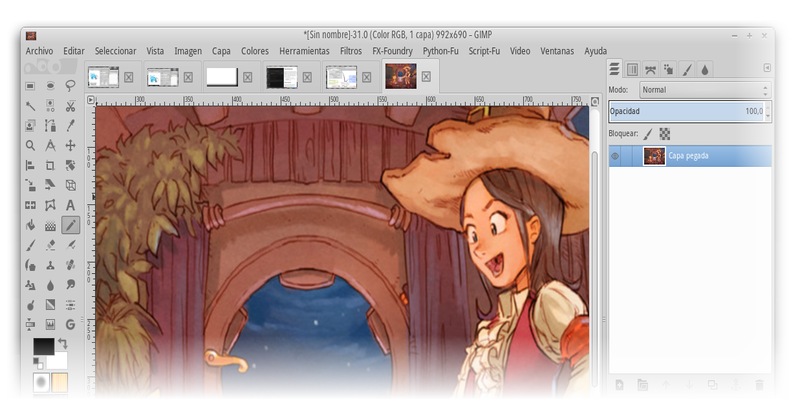Choose the Measure compass tool

tap(50, 145)
